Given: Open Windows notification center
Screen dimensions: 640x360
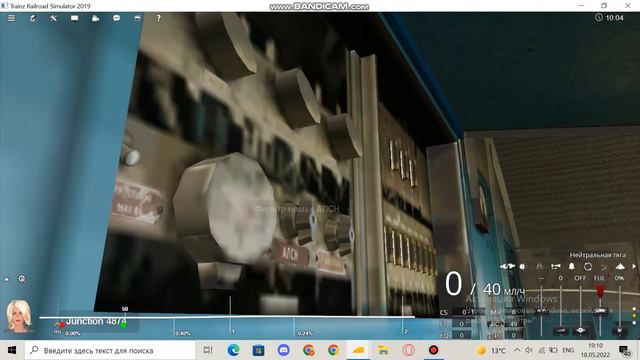Looking at the screenshot, I should (x=624, y=350).
